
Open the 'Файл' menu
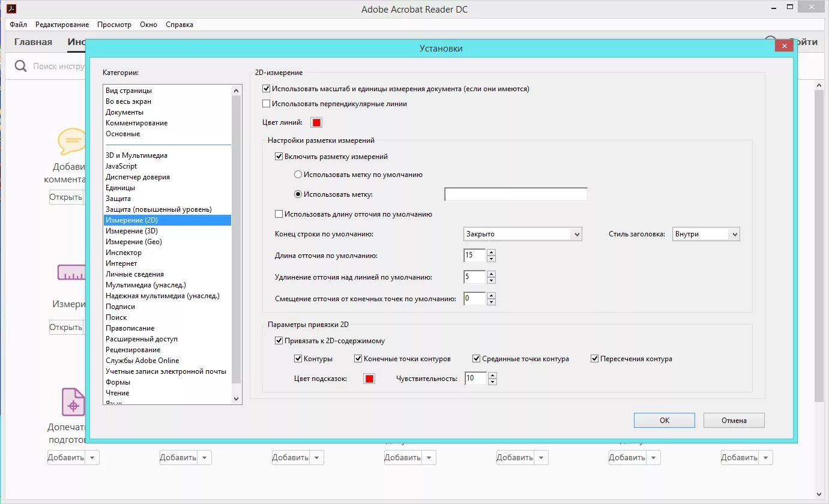click(x=18, y=25)
